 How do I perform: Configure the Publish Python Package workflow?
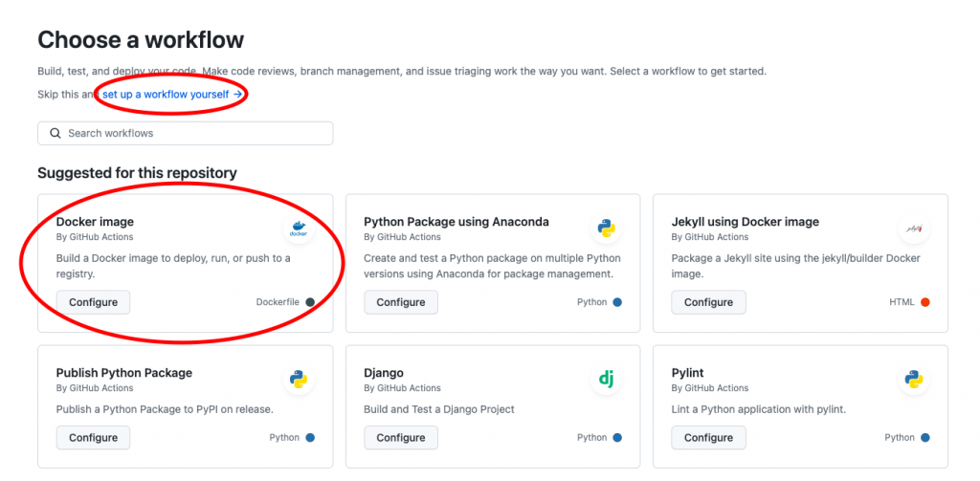pos(93,438)
